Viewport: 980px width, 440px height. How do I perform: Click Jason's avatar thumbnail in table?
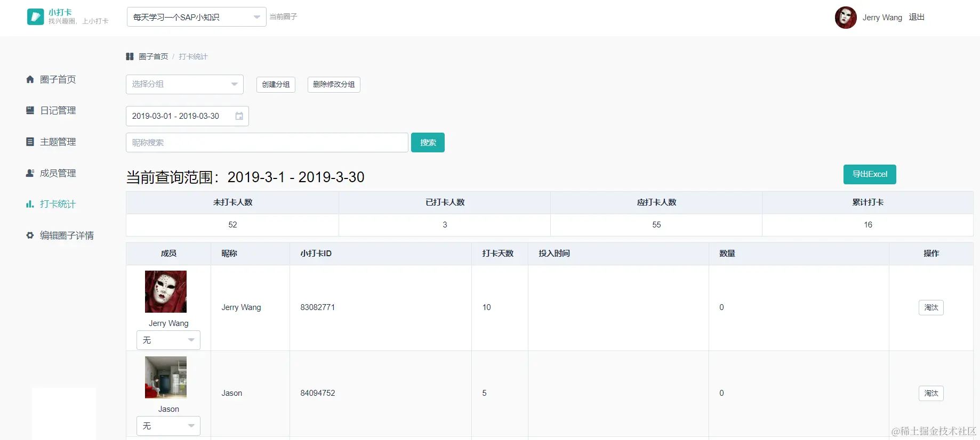166,377
